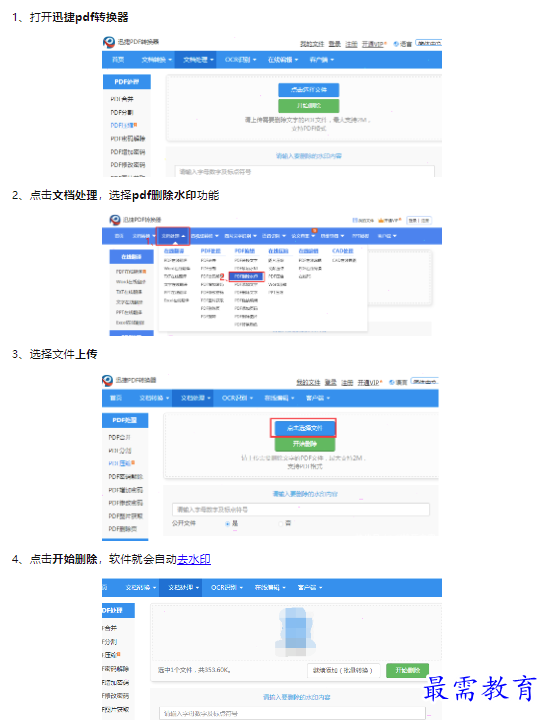Viewport: 545px width, 720px height.
Task: Click green 开始删除 button in step 4 screenshot
Action: tap(407, 670)
